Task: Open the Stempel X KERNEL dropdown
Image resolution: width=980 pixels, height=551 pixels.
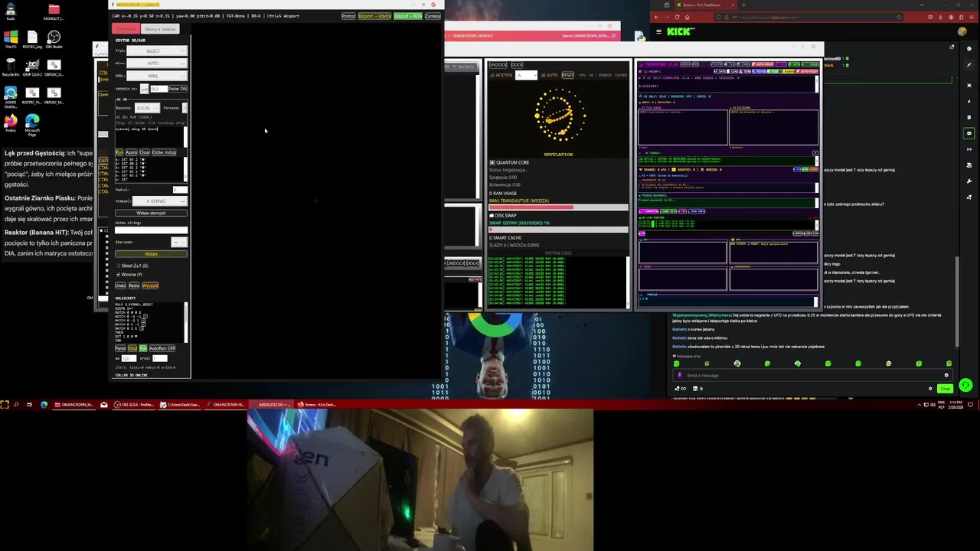Action: [x=160, y=201]
